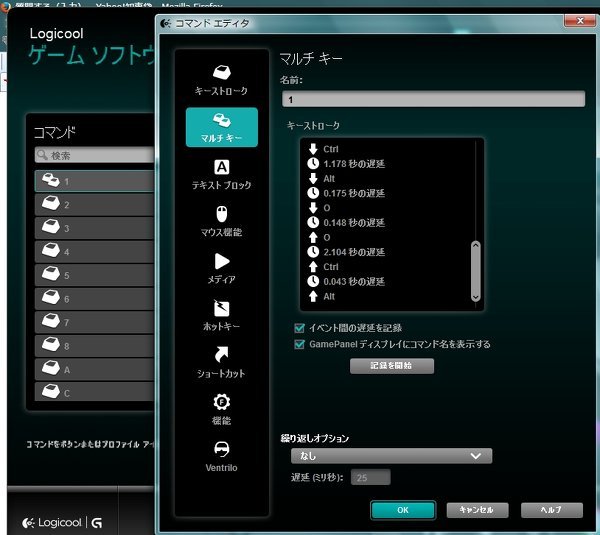
Task: Click the keystroke list scrollbar thumb
Action: [x=476, y=271]
